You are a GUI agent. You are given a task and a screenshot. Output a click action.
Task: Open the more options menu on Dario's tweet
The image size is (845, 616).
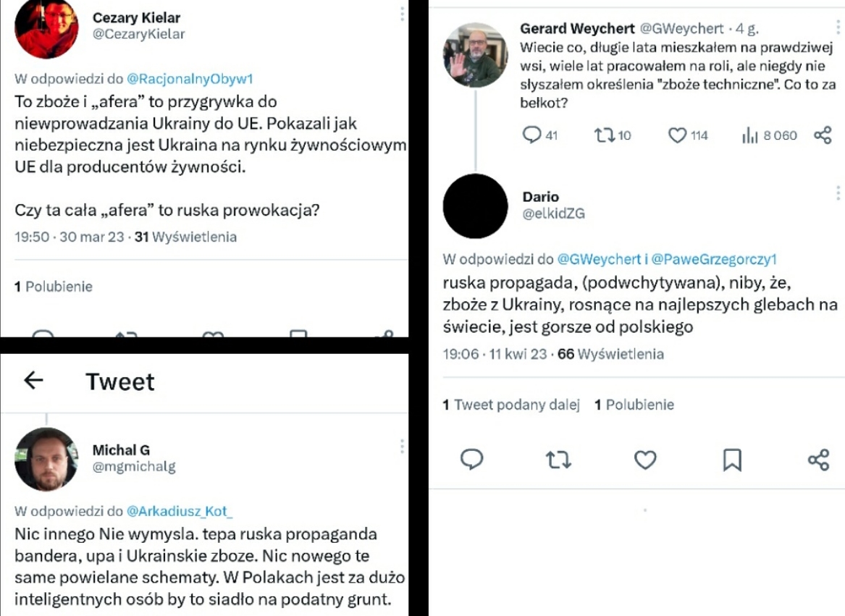[838, 193]
